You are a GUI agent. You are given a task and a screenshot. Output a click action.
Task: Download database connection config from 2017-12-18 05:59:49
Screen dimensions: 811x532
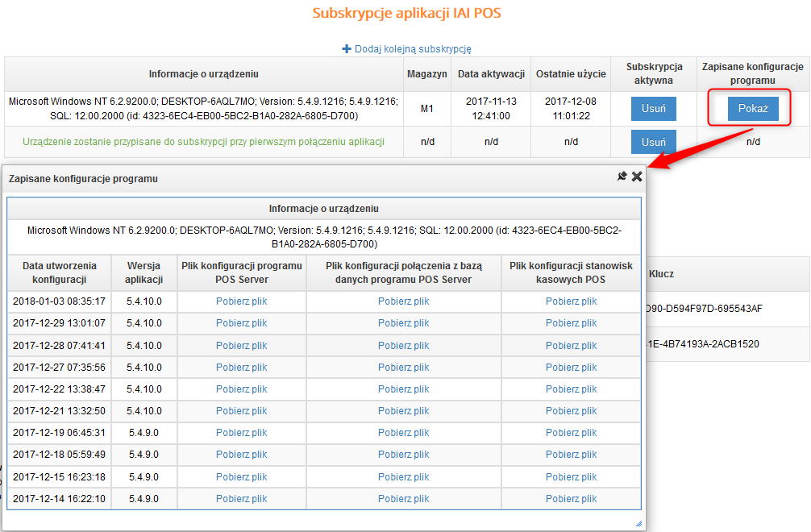click(x=403, y=455)
